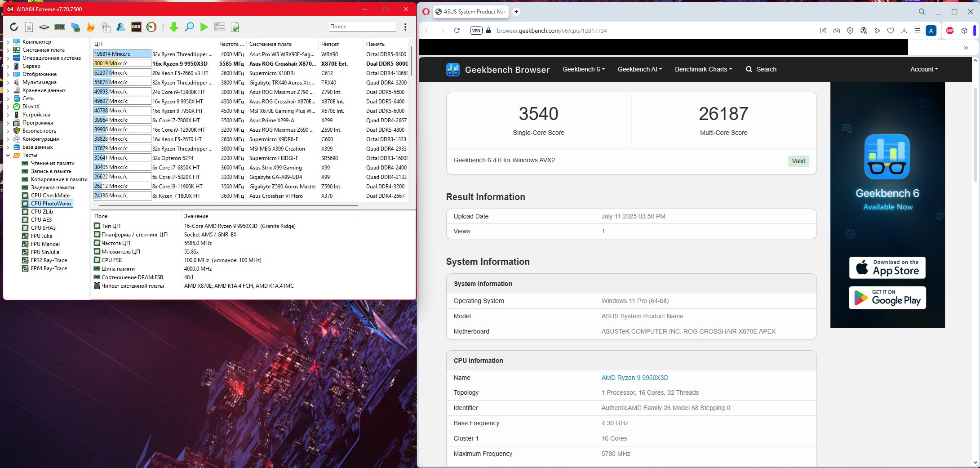Click the gauge dial icon in AIDA64 toolbar
This screenshot has height=468, width=980.
(151, 27)
